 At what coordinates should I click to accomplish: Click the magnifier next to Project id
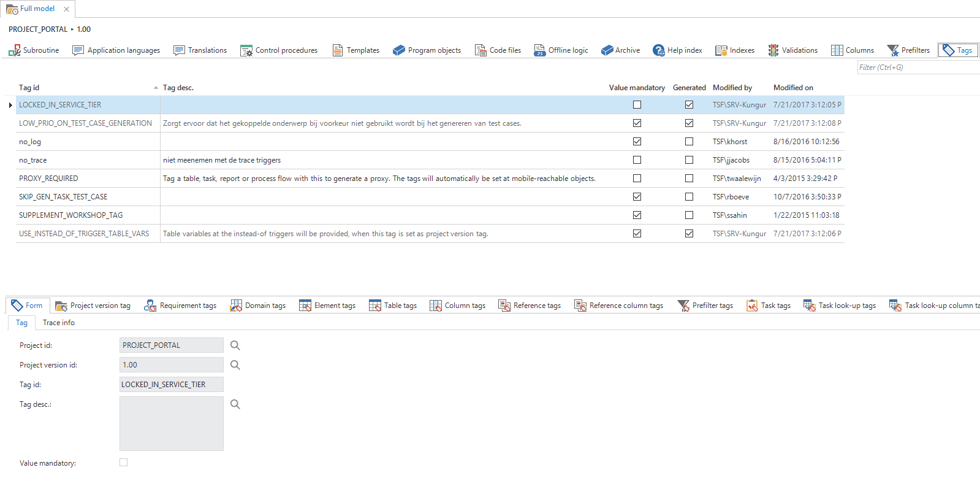tap(235, 345)
